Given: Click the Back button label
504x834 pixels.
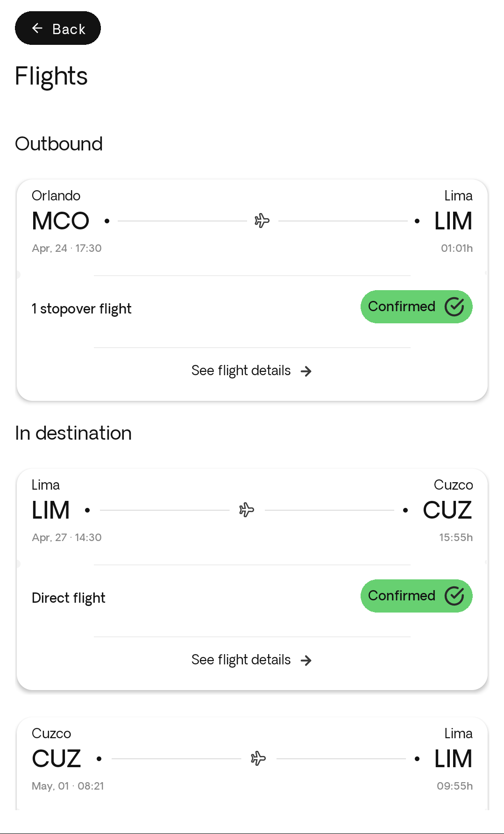Looking at the screenshot, I should click(69, 29).
